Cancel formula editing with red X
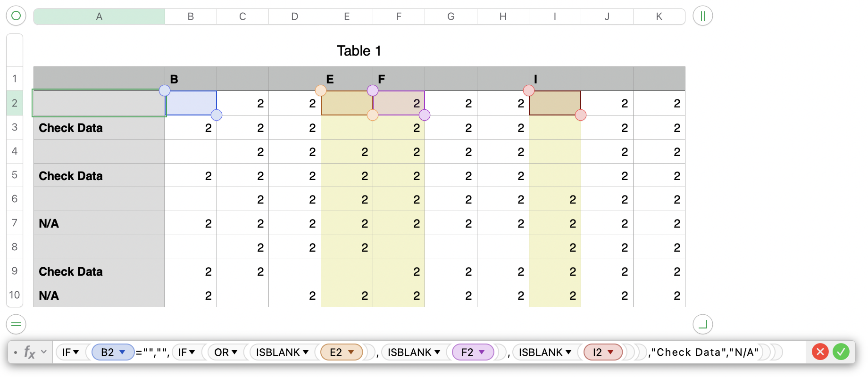This screenshot has width=868, height=377. tap(820, 352)
